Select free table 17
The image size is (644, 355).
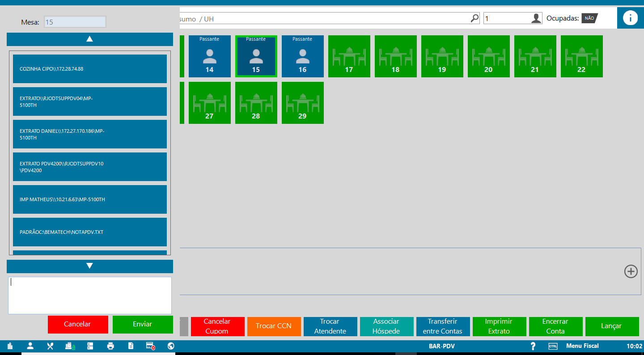coord(349,56)
